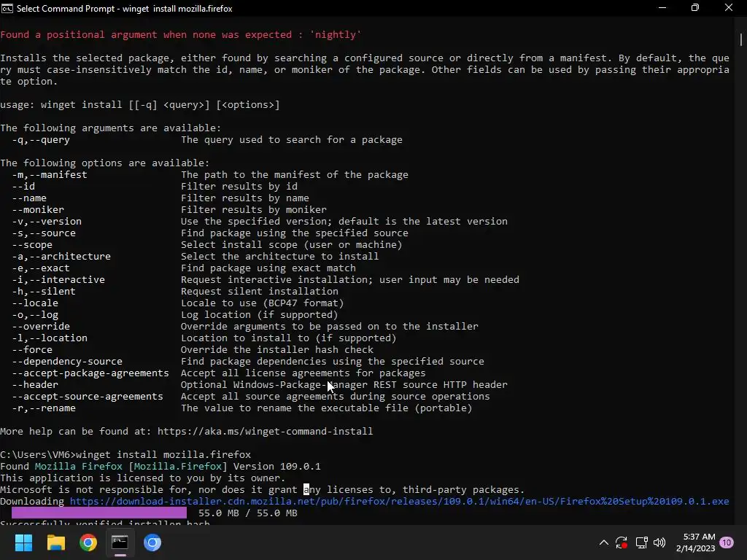
Task: Click Command Prompt title bar icon
Action: (7, 9)
